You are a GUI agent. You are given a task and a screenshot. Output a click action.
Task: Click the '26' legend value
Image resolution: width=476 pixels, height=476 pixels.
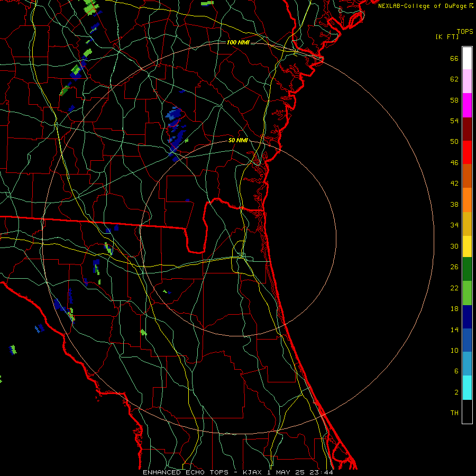pos(454,267)
